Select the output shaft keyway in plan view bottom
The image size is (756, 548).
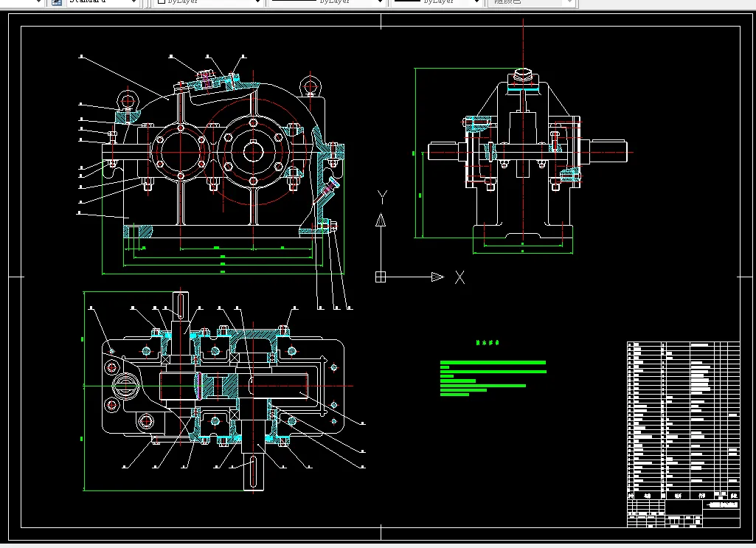(x=253, y=472)
